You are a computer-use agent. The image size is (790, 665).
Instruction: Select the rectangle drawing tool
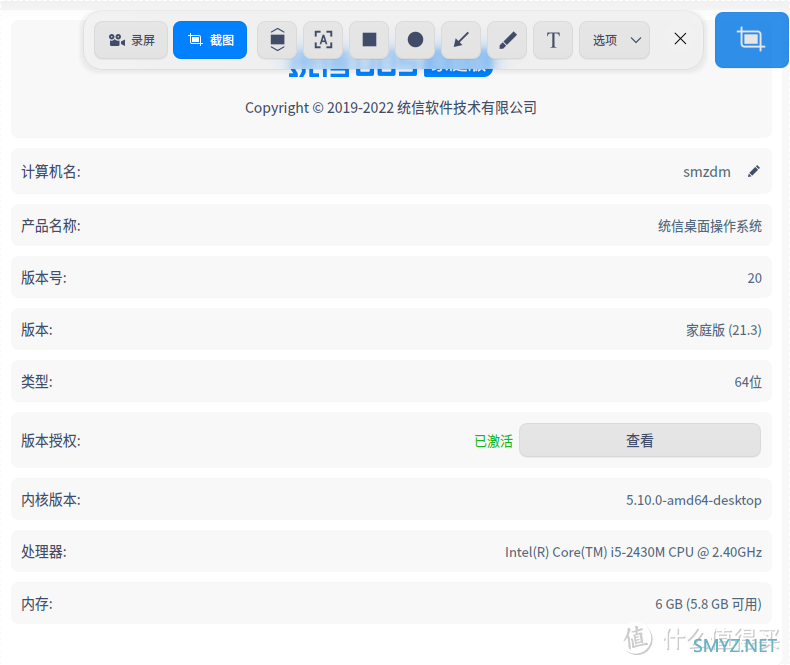tap(369, 40)
